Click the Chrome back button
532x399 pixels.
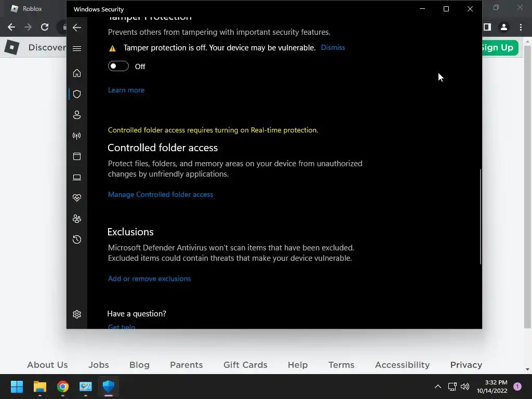pos(11,27)
